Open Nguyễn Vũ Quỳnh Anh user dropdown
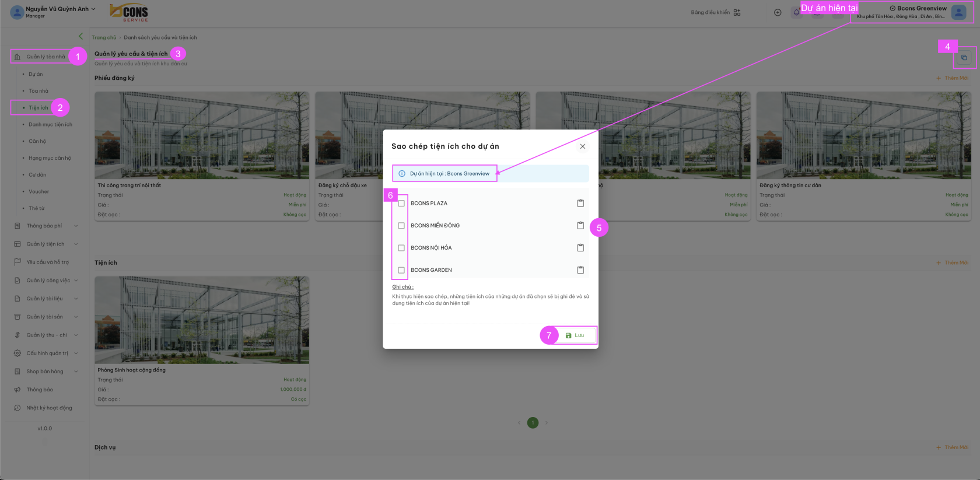 coord(60,9)
